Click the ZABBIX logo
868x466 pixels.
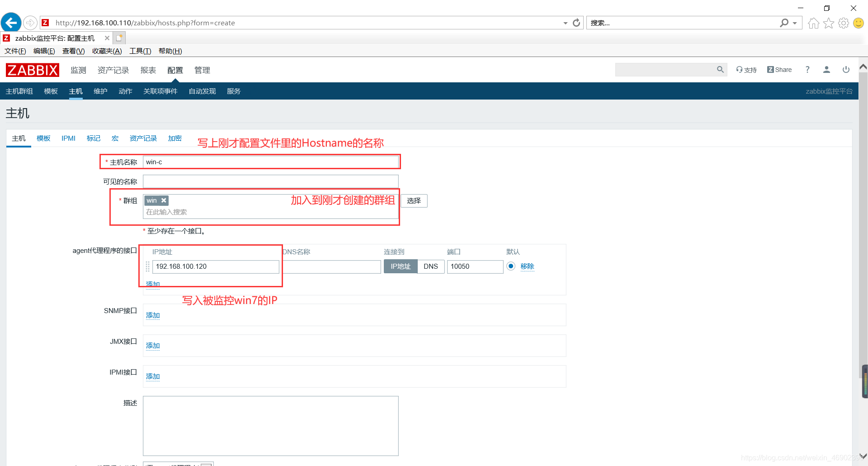(x=32, y=70)
